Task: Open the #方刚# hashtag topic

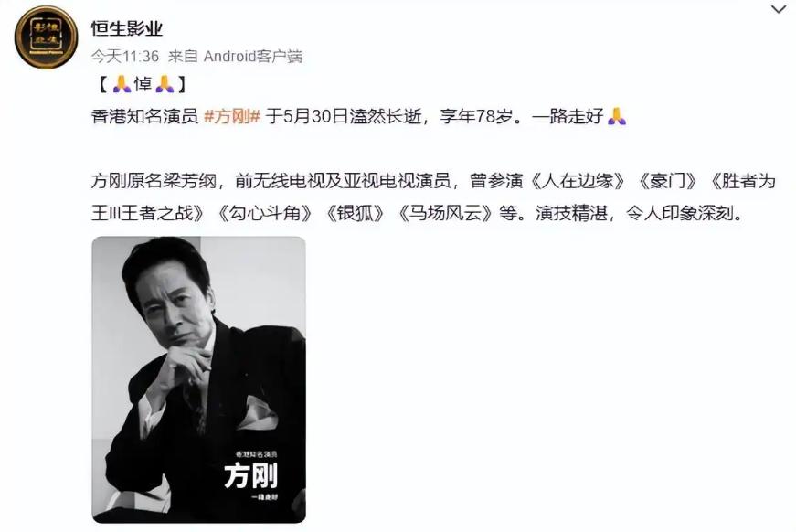Action: (232, 116)
